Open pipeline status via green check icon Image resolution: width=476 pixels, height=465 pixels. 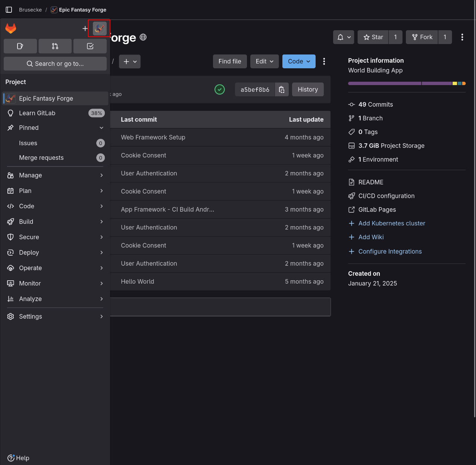(x=219, y=89)
